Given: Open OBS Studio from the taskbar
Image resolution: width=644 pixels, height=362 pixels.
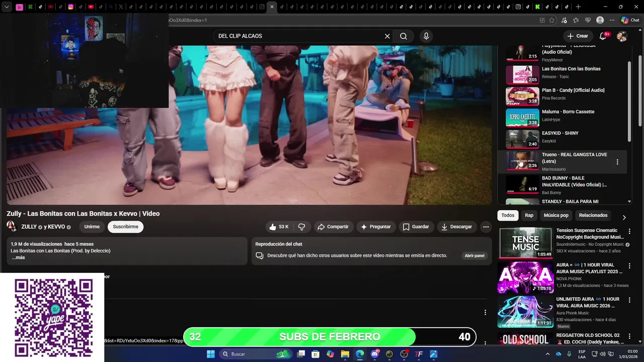Looking at the screenshot, I should click(x=404, y=354).
